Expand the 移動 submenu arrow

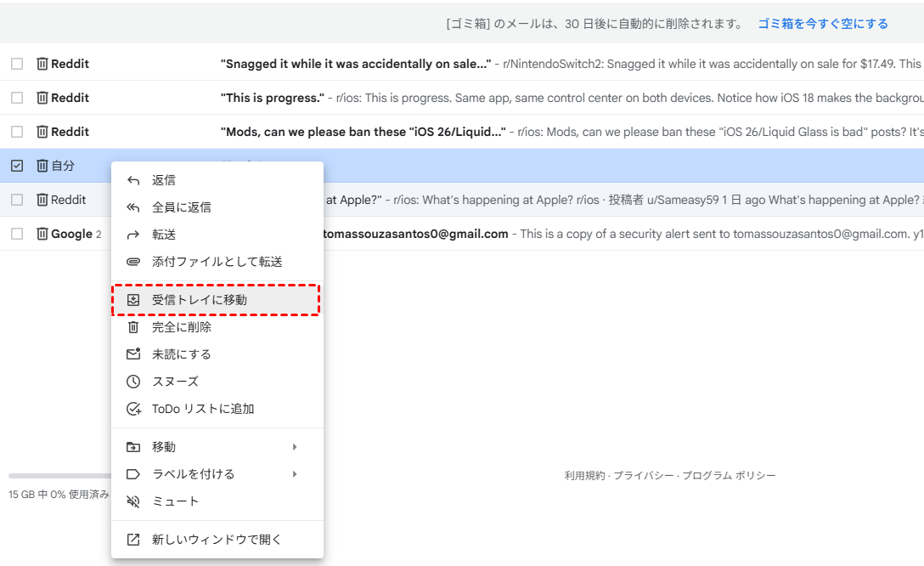pos(295,447)
